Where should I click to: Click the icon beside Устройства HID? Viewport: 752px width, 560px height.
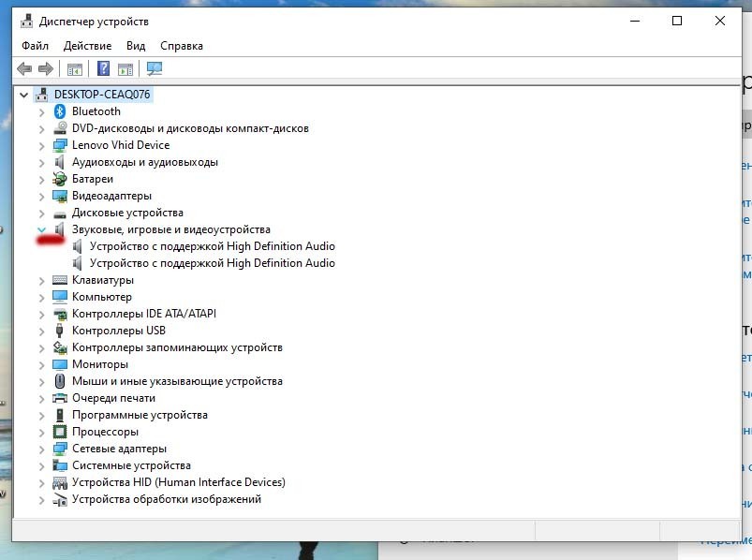pyautogui.click(x=60, y=483)
